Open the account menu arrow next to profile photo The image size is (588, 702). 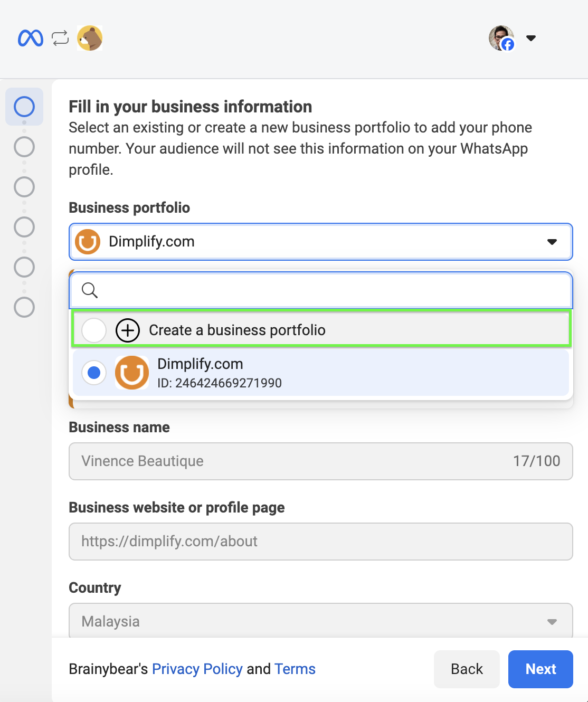pyautogui.click(x=531, y=38)
